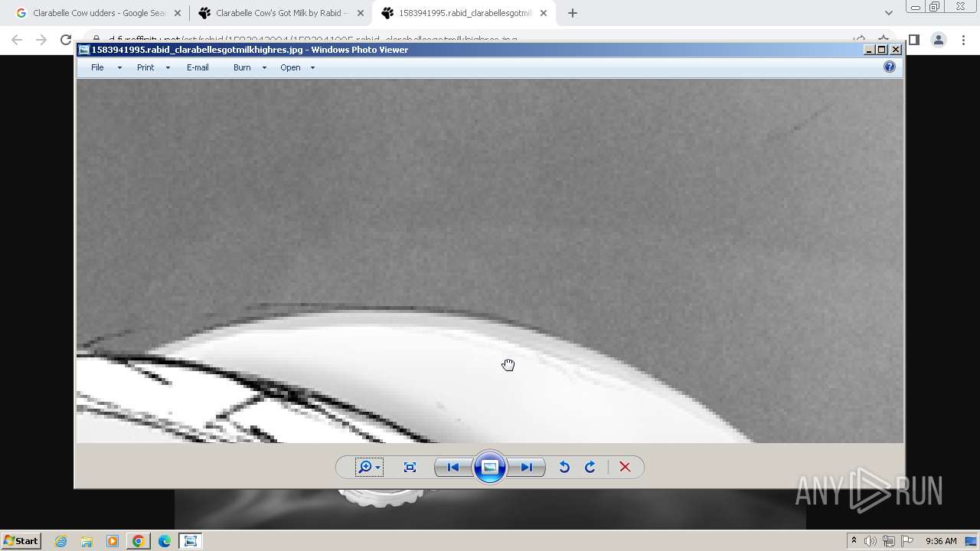Close the Got Milk by Rabid tab

[361, 13]
